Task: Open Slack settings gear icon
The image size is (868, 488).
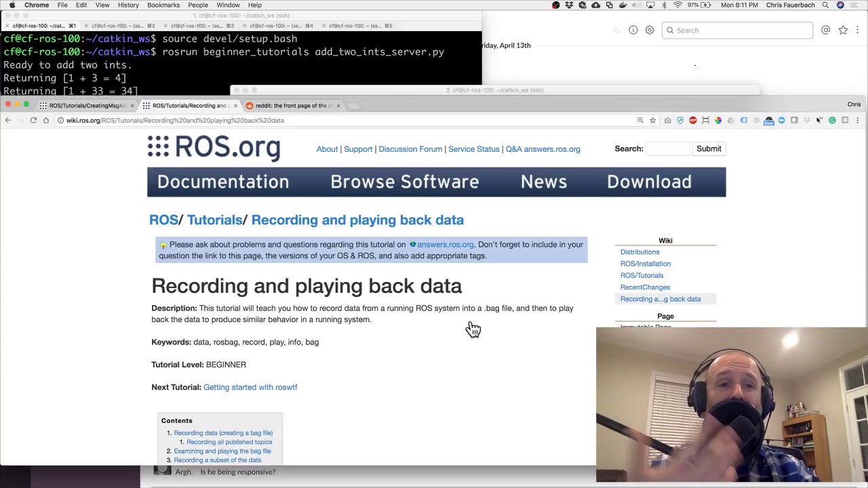Action: click(650, 30)
